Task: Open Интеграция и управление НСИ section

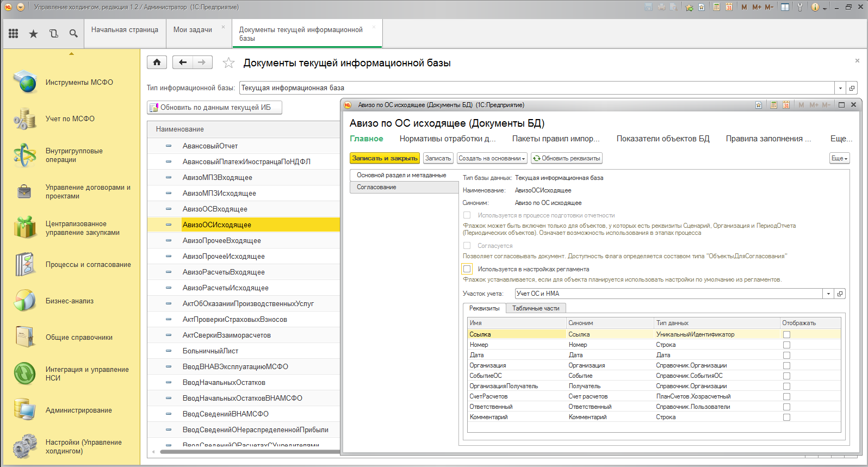Action: (71, 373)
